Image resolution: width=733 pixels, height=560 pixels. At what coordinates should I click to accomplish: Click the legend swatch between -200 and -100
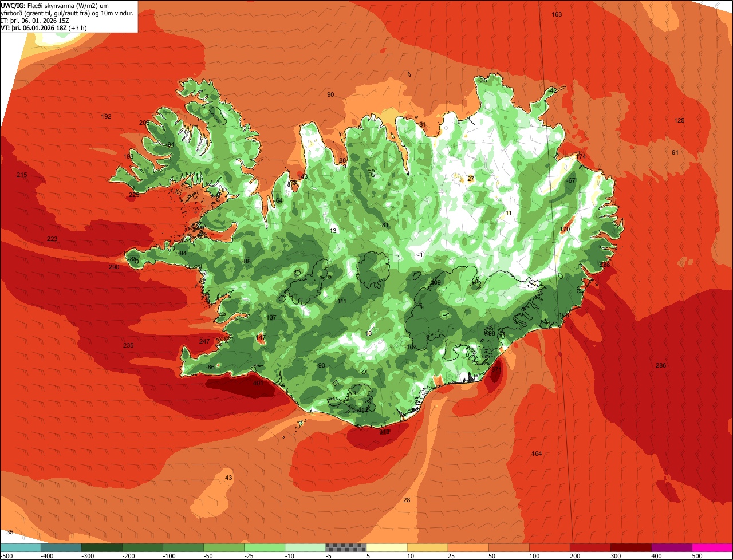pos(143,547)
